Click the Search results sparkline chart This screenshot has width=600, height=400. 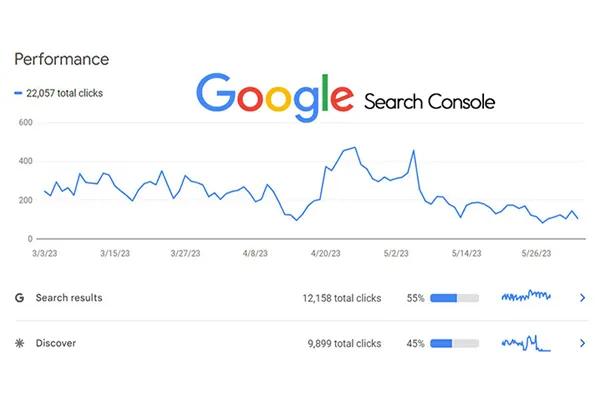(x=526, y=296)
